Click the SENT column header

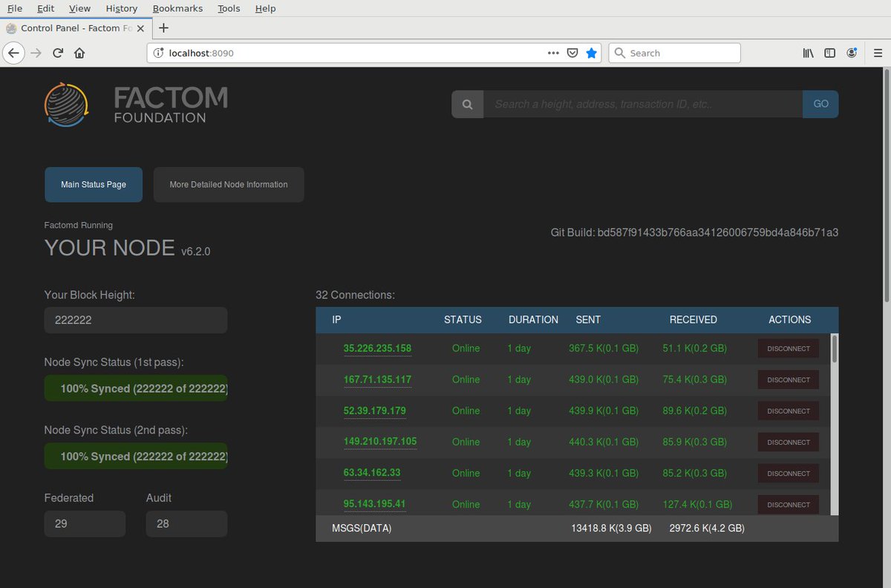[x=588, y=320]
